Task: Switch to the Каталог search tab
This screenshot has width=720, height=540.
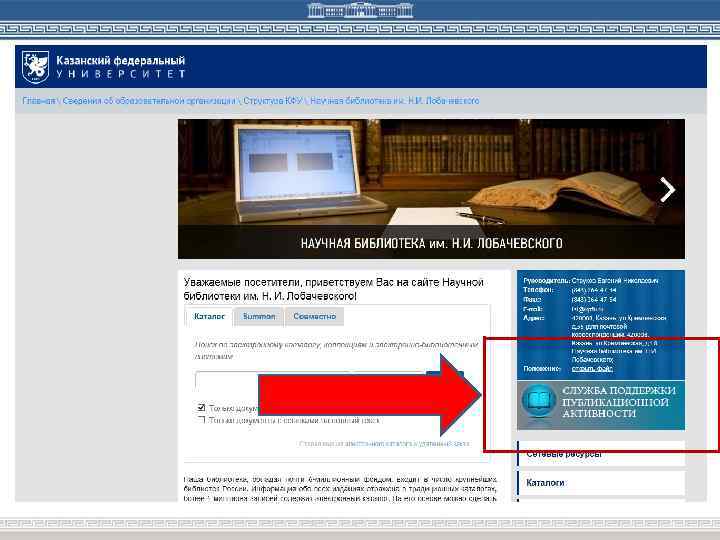Action: (209, 316)
